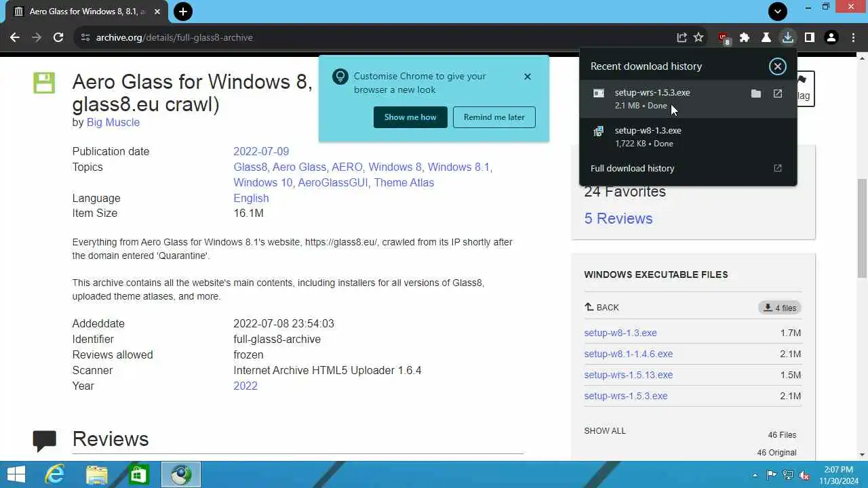The width and height of the screenshot is (868, 488).
Task: Open Full download history
Action: click(x=688, y=168)
